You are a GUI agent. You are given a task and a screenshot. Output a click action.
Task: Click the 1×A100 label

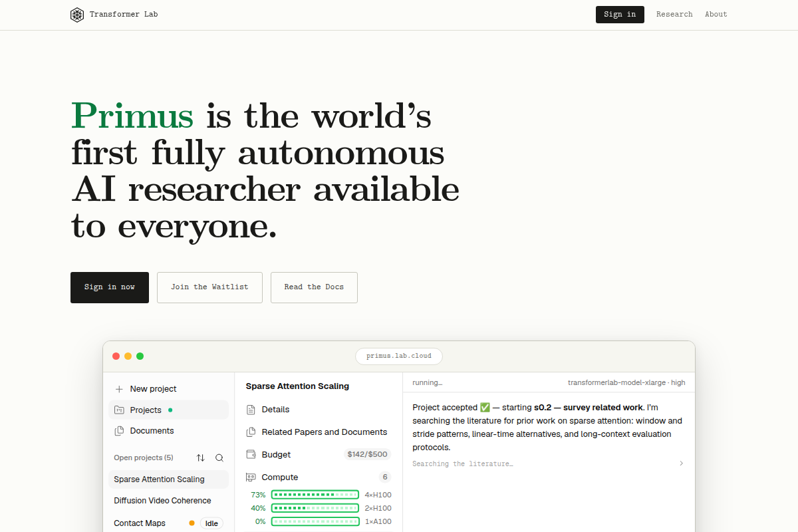(378, 521)
